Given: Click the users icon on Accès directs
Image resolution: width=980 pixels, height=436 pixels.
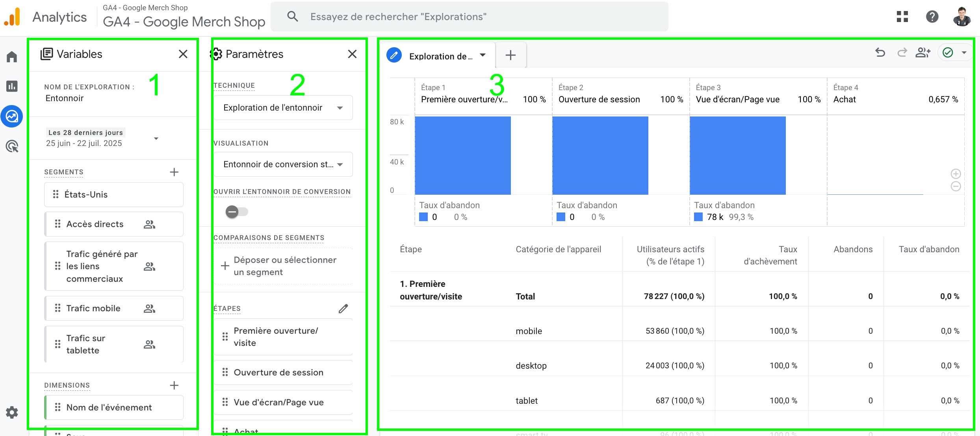Looking at the screenshot, I should pyautogui.click(x=149, y=224).
